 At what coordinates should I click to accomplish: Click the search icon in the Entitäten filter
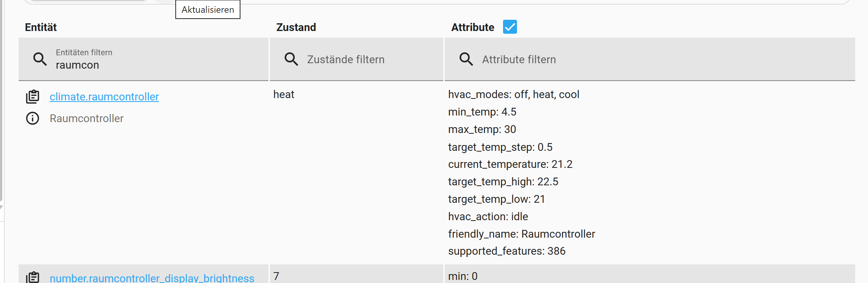40,59
